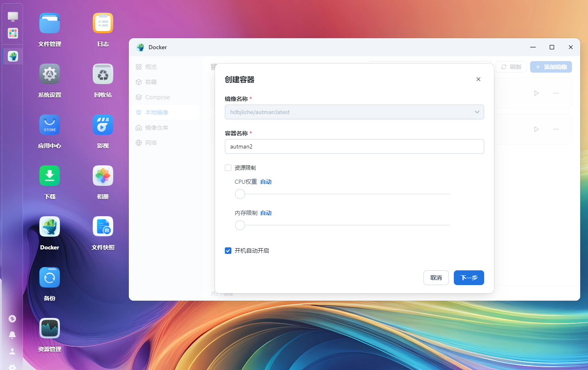Click the 容器名称 text field
The height and width of the screenshot is (370, 588).
(354, 146)
